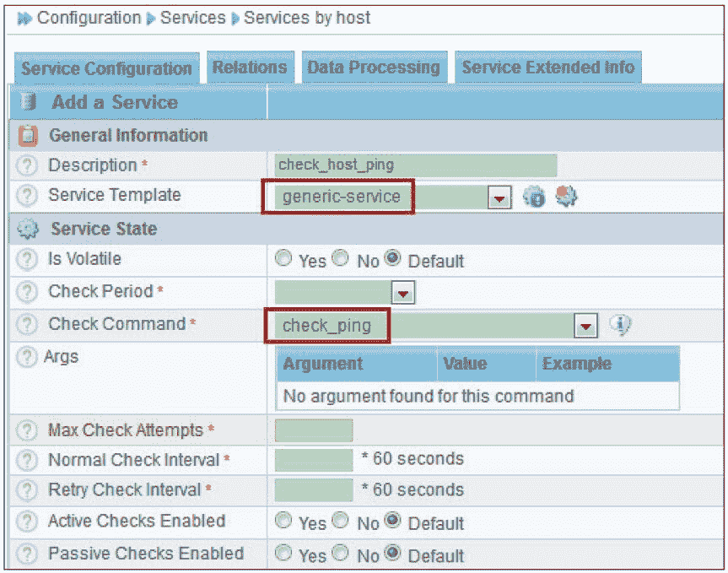
Task: Click the Description text field
Action: coord(416,165)
